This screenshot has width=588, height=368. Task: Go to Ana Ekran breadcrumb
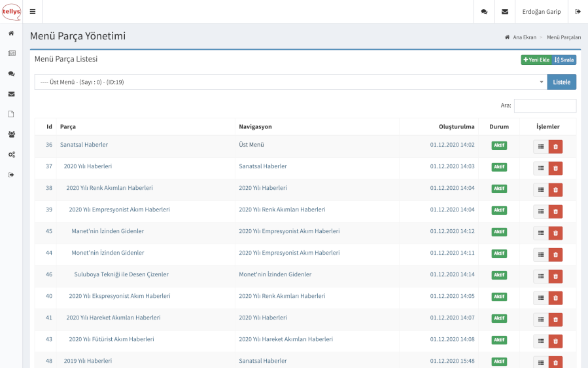pos(524,37)
